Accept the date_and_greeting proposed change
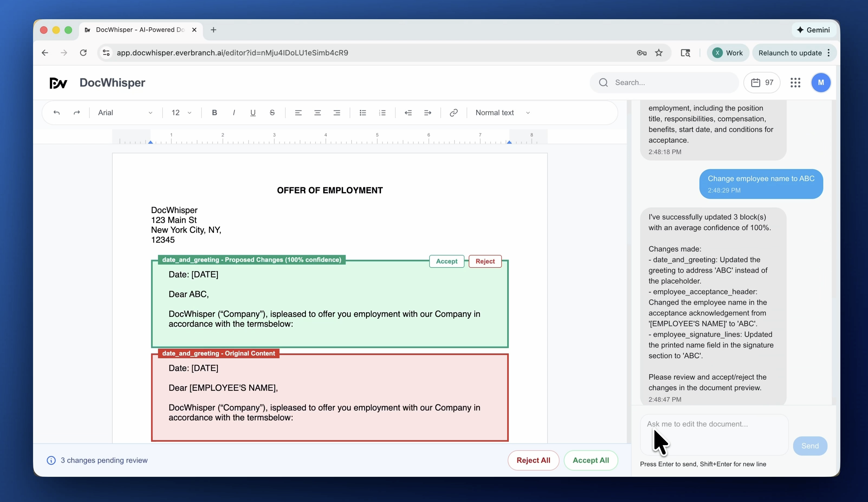The image size is (868, 502). 446,261
